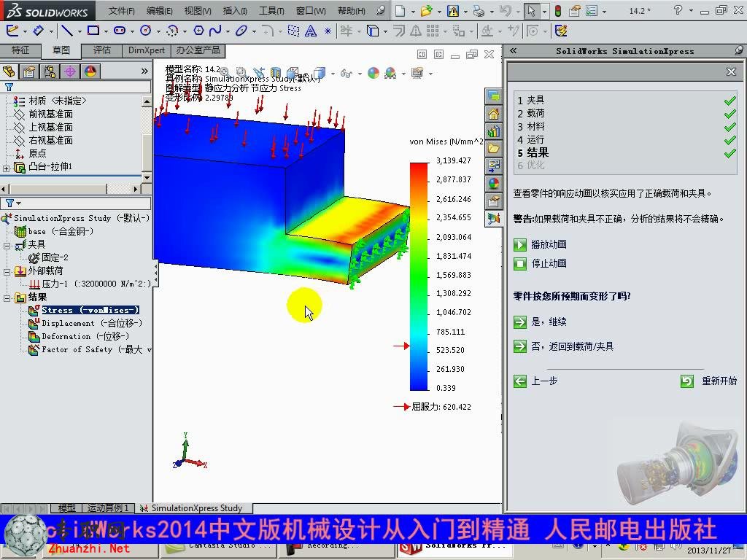Select the Point sketch tool
This screenshot has width=747, height=560.
click(328, 31)
